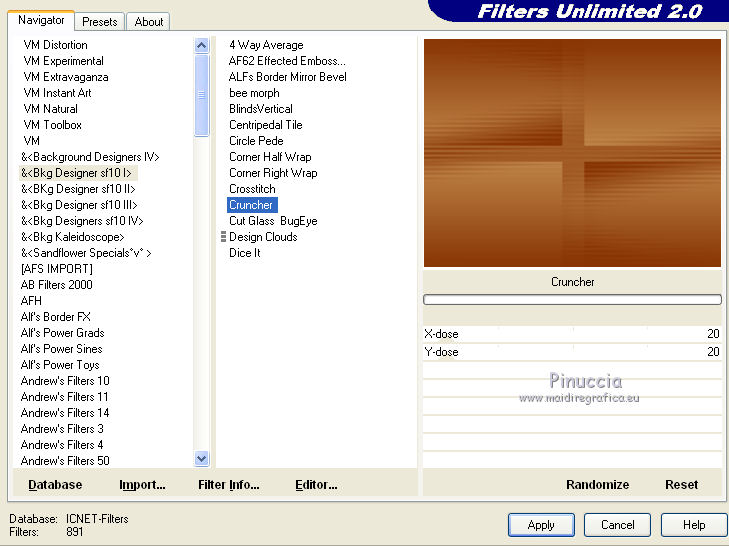Image resolution: width=729 pixels, height=546 pixels.
Task: Select &<BKg Designer sf10 II> category
Action: [x=78, y=189]
